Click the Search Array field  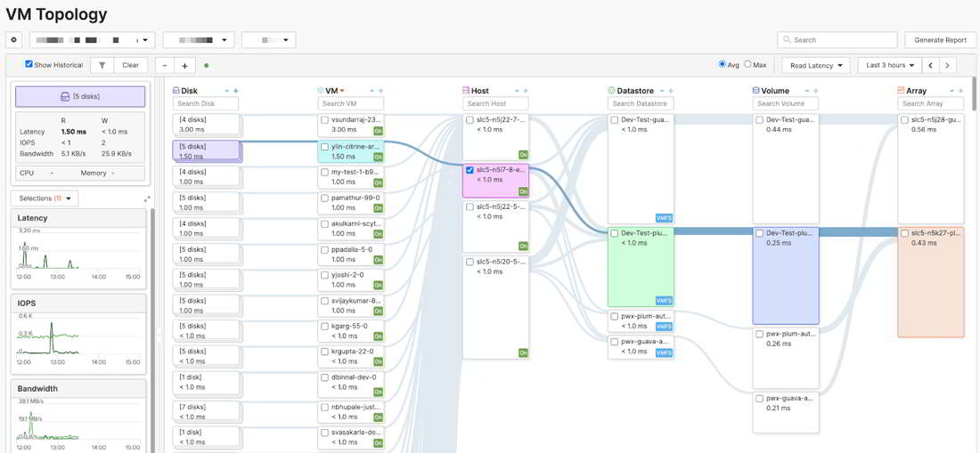click(931, 103)
